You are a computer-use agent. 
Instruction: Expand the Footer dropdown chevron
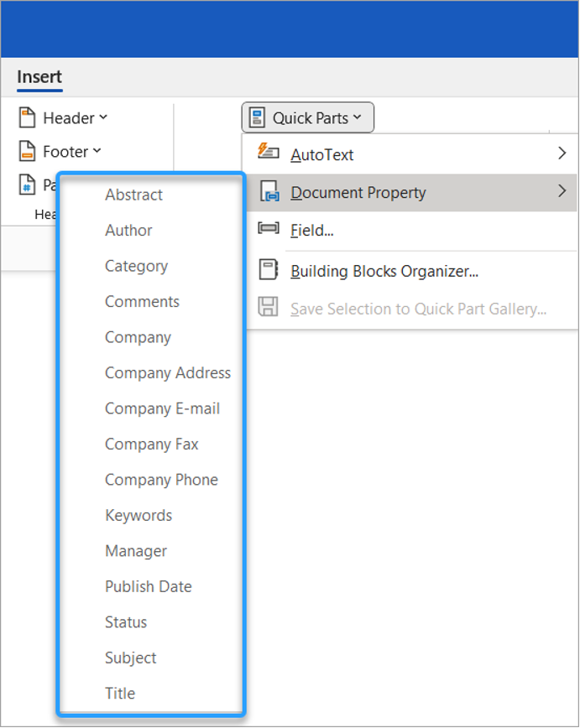click(x=95, y=152)
